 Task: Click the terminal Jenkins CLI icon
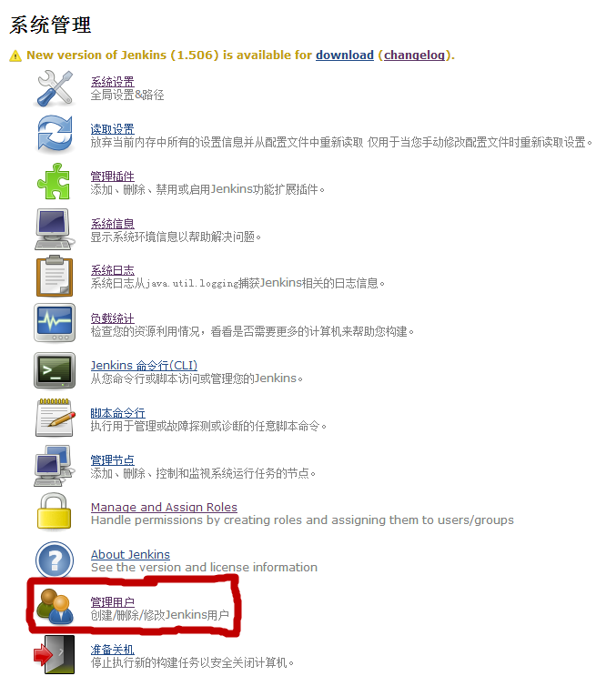(x=55, y=371)
